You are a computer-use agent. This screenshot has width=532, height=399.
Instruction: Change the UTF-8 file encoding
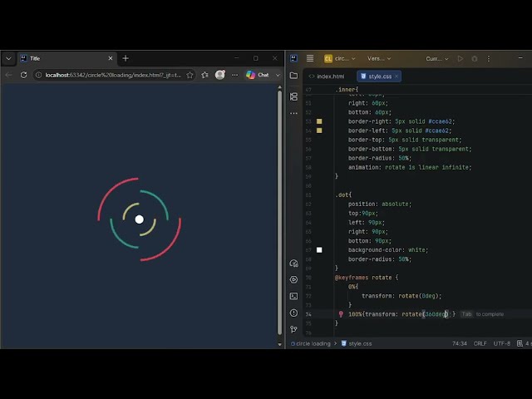coord(502,343)
